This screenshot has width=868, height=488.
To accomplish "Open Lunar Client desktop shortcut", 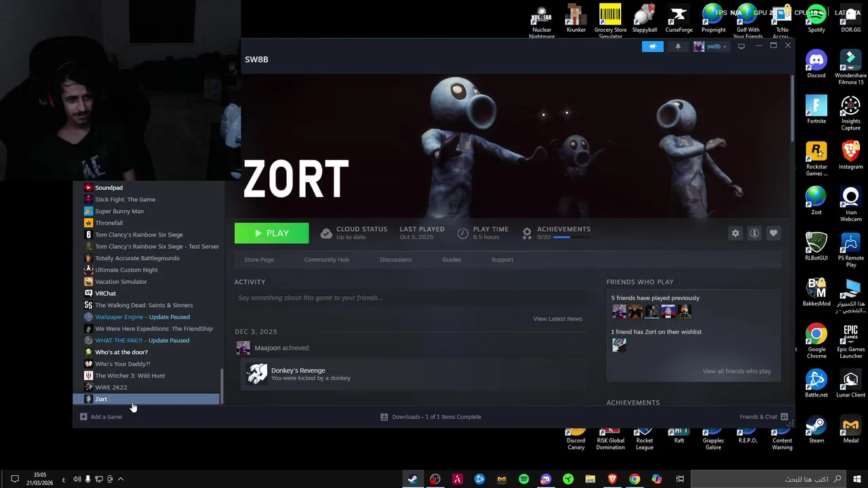I will click(850, 383).
